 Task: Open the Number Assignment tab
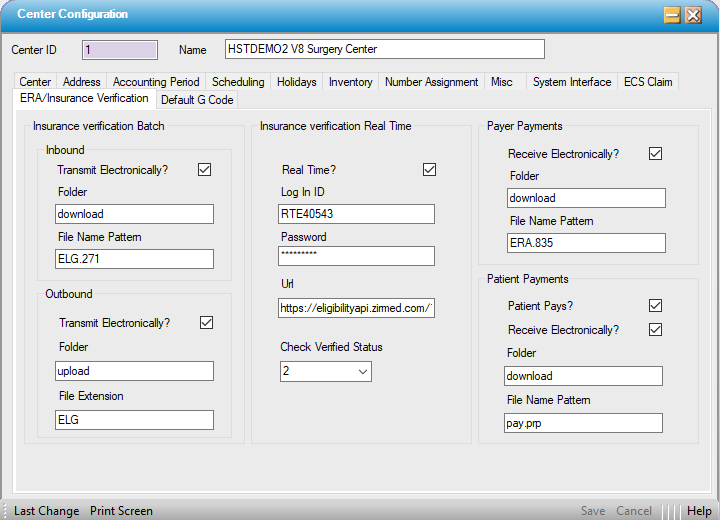tap(431, 82)
